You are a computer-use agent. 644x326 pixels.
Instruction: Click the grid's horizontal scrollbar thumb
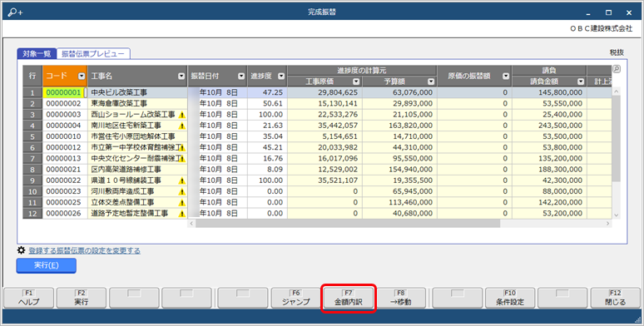click(x=348, y=224)
